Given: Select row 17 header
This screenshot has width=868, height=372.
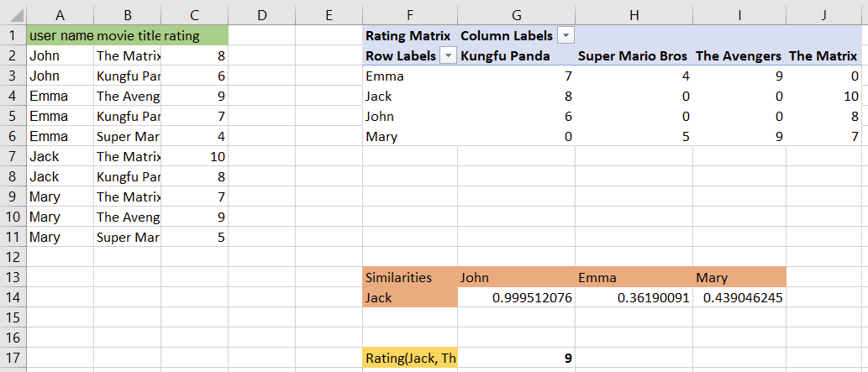Looking at the screenshot, I should 13,359.
